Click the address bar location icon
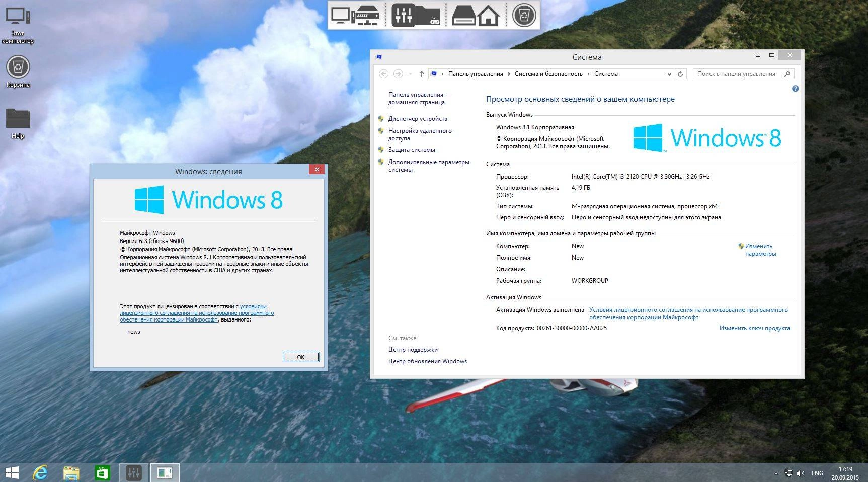 click(x=434, y=74)
